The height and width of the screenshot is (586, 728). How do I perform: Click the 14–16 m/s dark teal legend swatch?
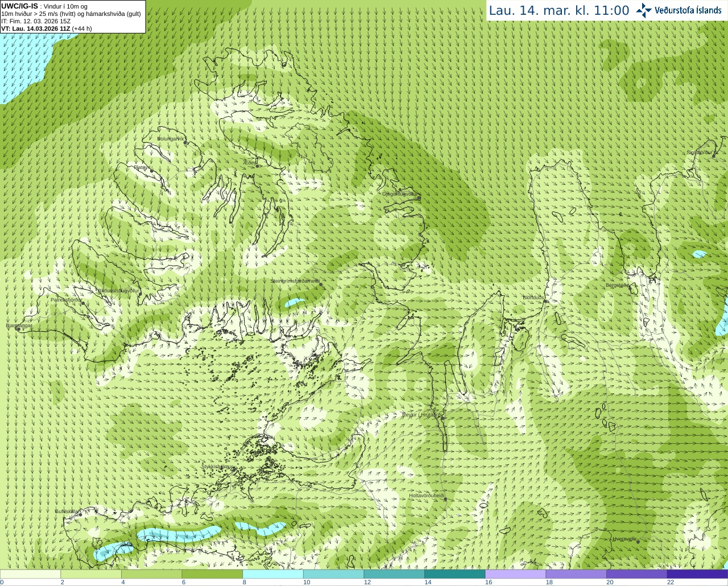coord(455,574)
